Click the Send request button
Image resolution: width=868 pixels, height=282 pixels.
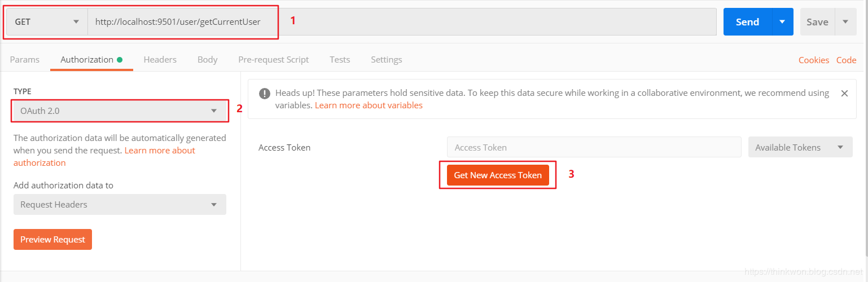pyautogui.click(x=747, y=22)
